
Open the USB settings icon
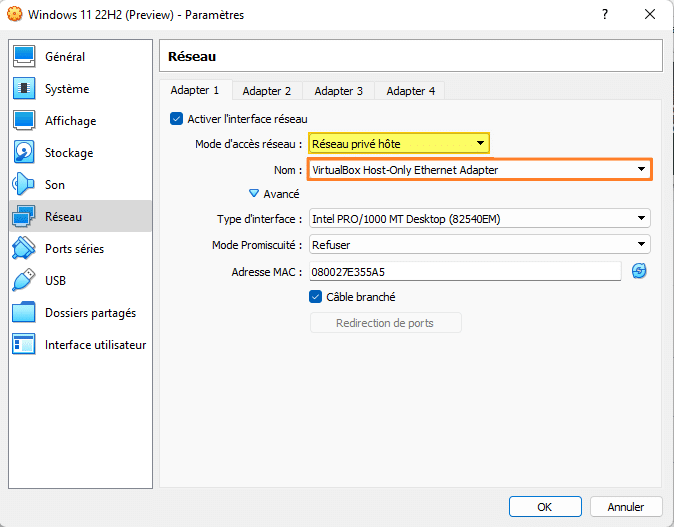coord(25,281)
